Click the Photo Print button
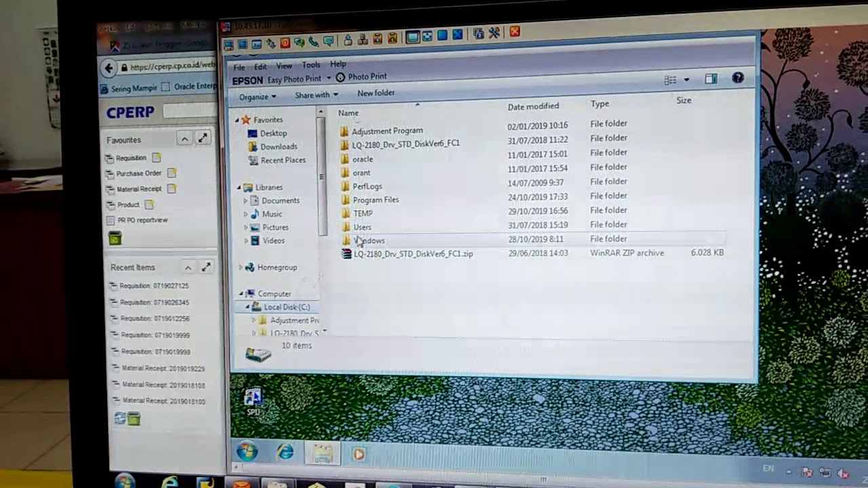Screen dimensions: 868x488 (x=361, y=77)
